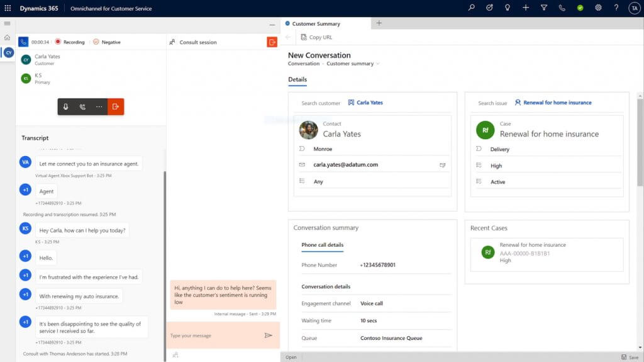
Task: Open the TA user account avatar
Action: coord(635,8)
